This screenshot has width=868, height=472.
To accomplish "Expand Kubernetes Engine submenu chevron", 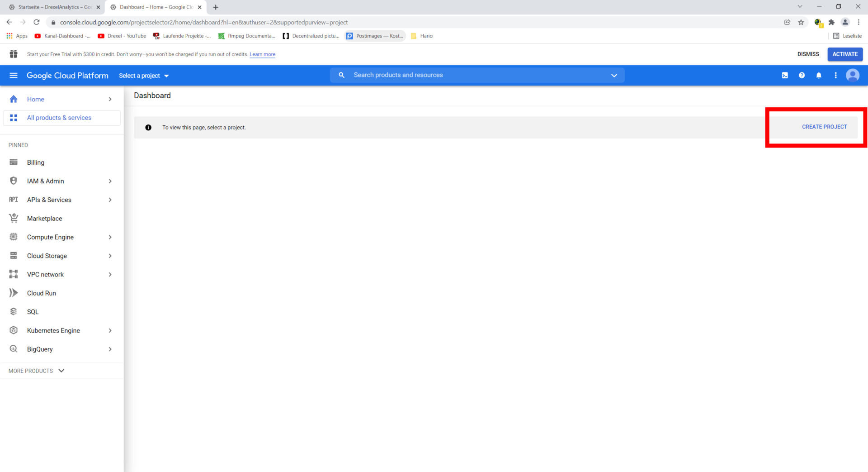I will (x=110, y=330).
